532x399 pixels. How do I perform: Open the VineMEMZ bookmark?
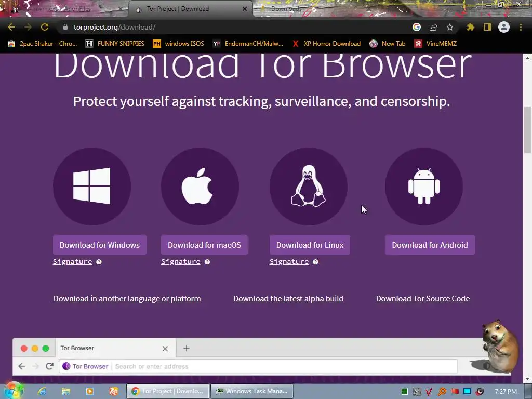click(436, 44)
